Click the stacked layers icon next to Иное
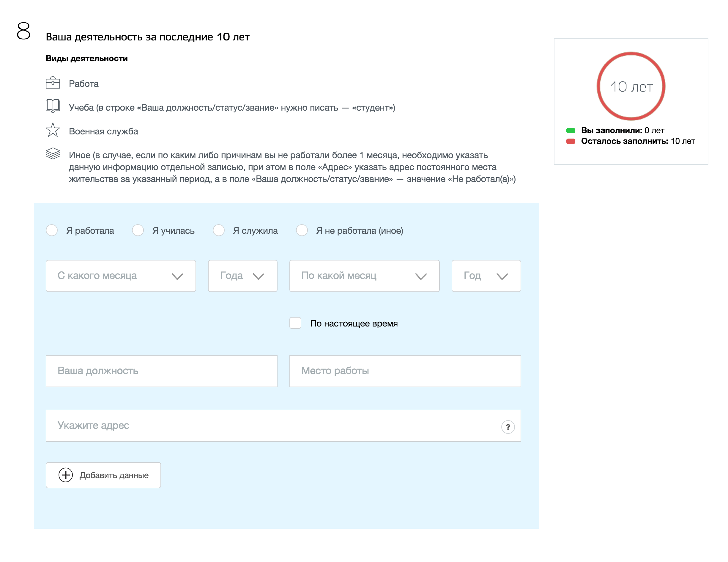The height and width of the screenshot is (562, 728). coord(53,154)
